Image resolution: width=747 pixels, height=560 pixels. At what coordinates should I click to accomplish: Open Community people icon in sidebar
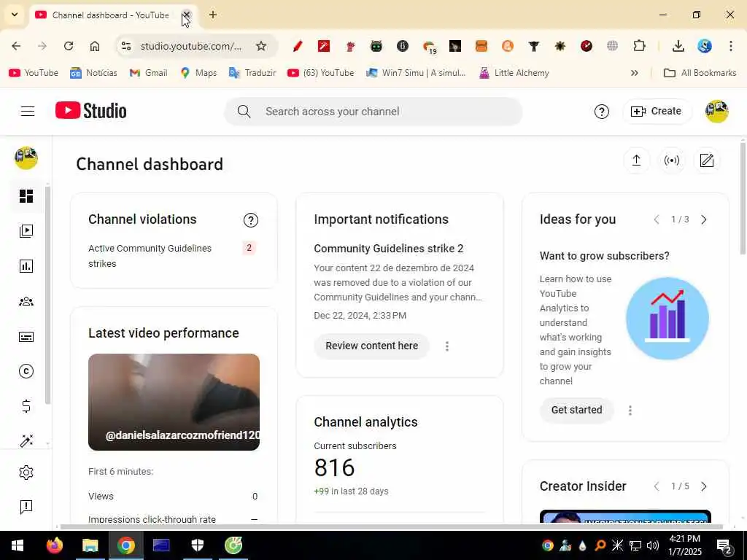[x=26, y=301]
